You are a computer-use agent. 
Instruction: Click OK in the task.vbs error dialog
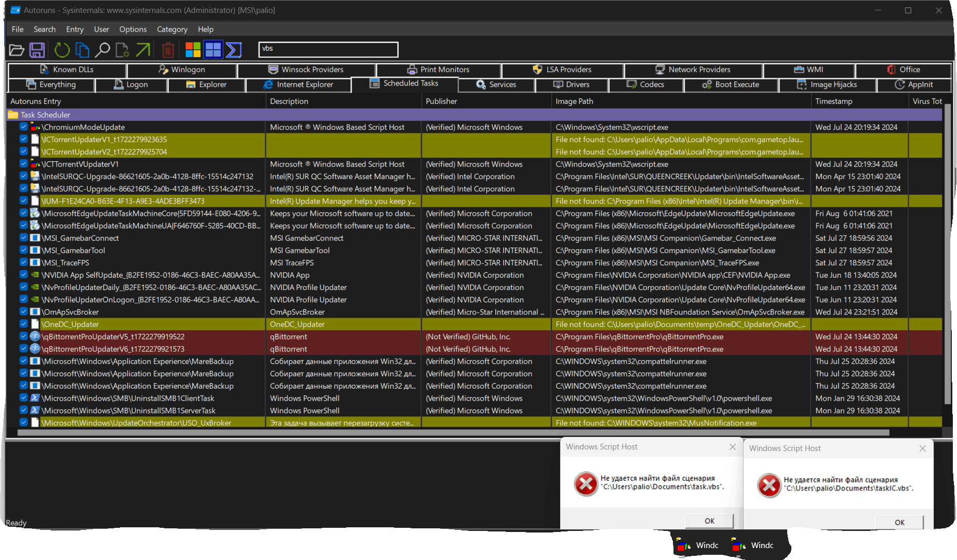[709, 521]
